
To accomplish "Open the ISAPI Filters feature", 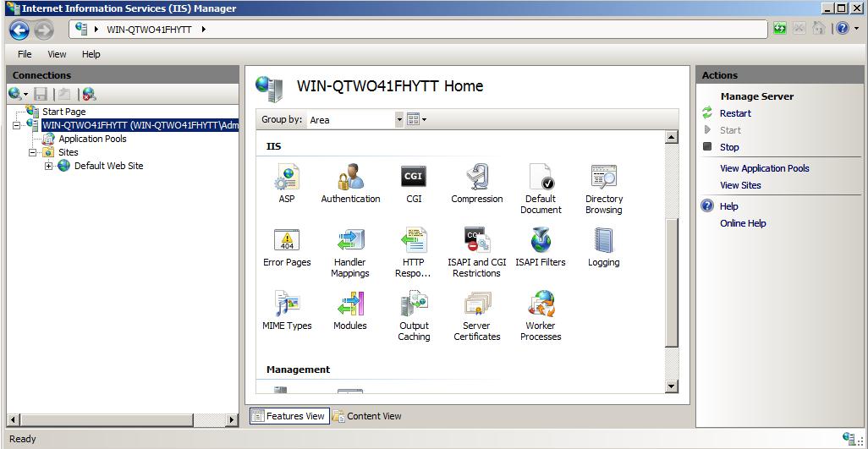I will click(541, 247).
